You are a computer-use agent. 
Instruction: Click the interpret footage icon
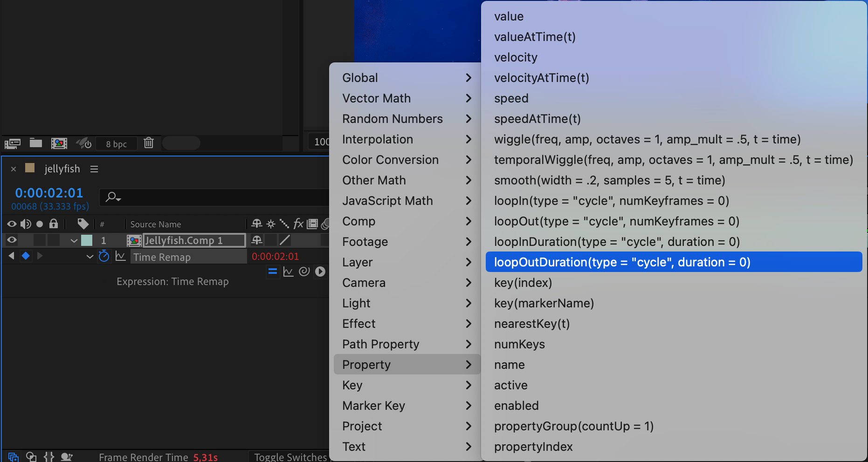click(13, 143)
